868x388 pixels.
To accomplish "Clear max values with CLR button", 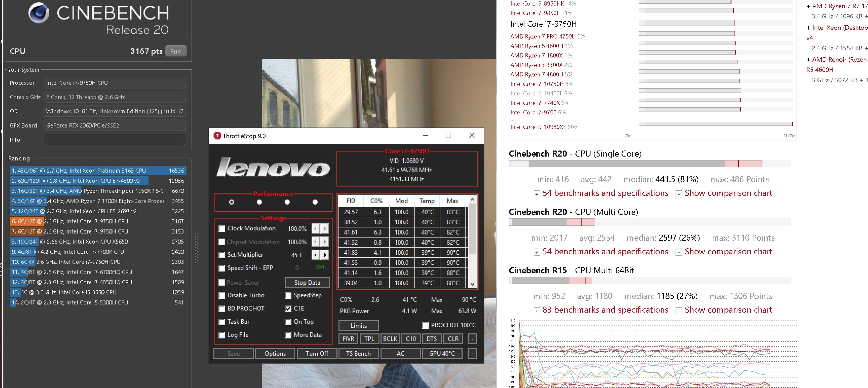I will [453, 339].
